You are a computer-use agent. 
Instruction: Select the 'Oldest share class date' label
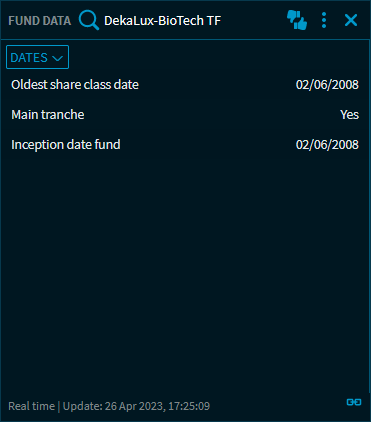[75, 85]
